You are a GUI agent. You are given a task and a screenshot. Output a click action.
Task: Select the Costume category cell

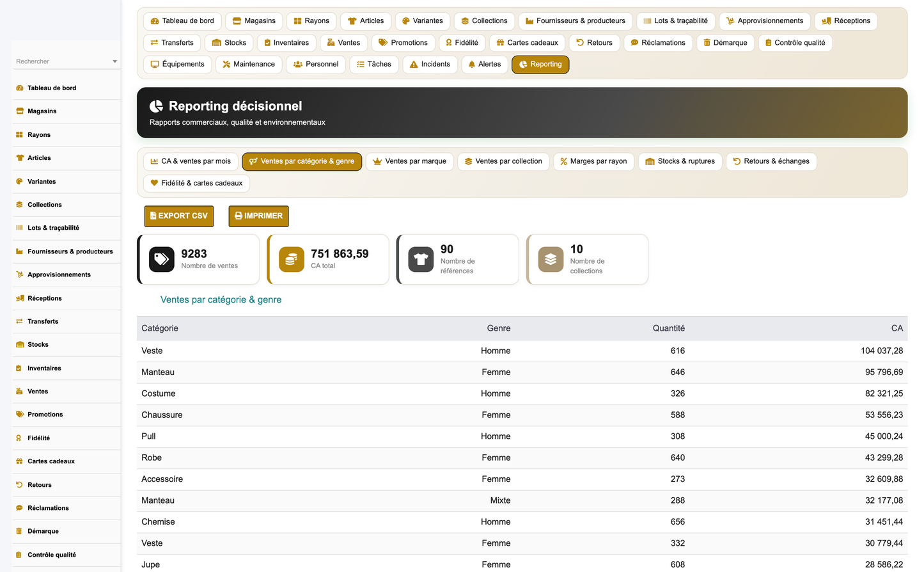[x=159, y=393]
